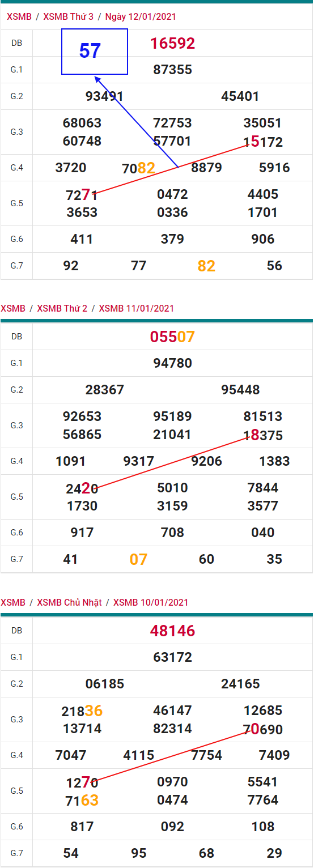Viewport: 314px width, 868px height.
Task: Click the XSMB 11/01/2021 breadcrumb link
Action: [137, 308]
